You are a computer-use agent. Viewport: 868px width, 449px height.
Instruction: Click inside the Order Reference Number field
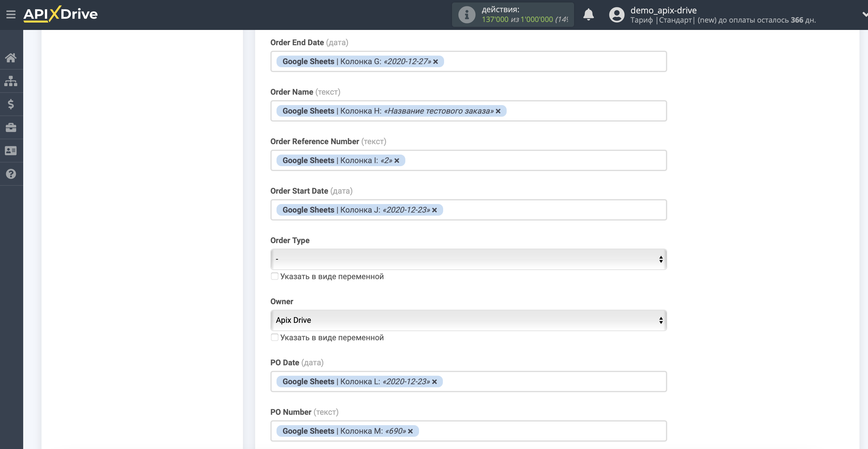tap(468, 161)
